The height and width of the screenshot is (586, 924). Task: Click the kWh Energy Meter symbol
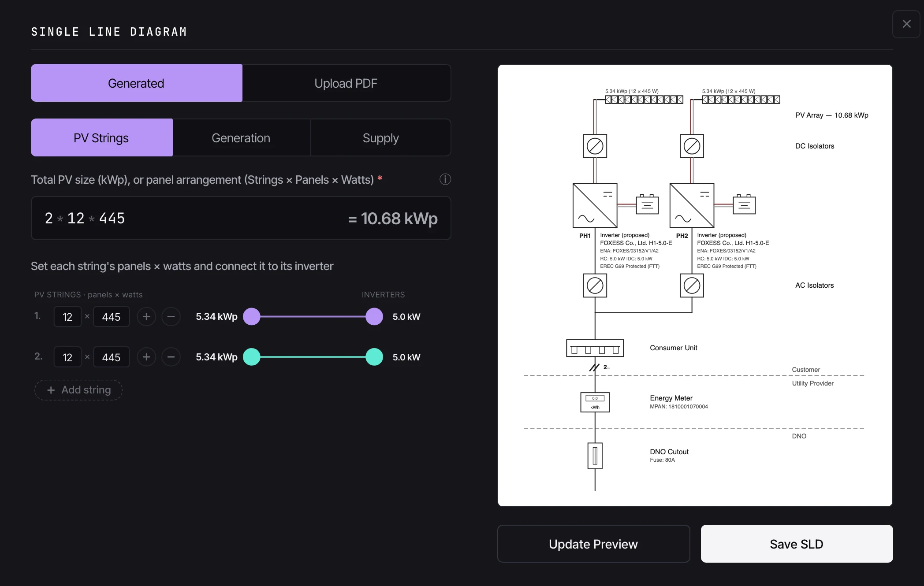pos(595,402)
